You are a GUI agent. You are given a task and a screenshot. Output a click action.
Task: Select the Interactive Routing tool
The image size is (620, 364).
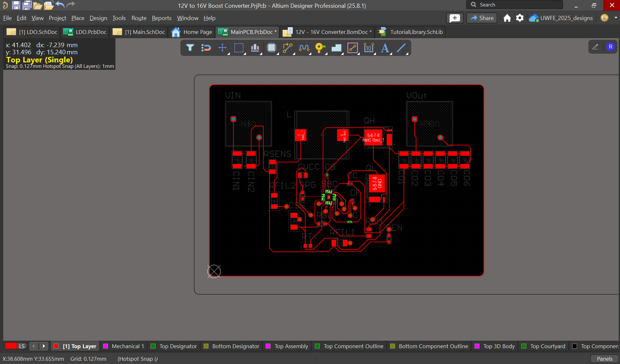pos(288,48)
